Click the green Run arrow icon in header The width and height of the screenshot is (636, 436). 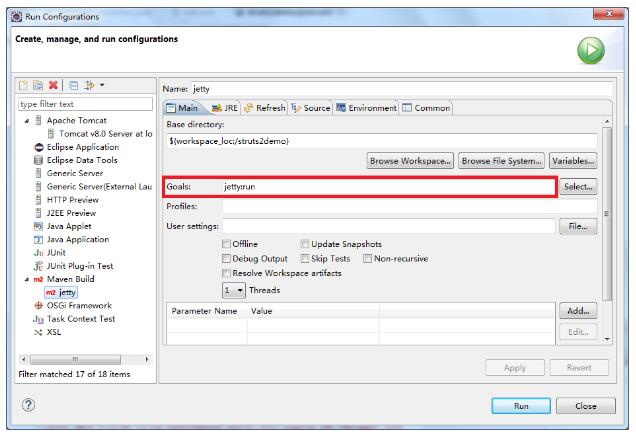coord(590,52)
